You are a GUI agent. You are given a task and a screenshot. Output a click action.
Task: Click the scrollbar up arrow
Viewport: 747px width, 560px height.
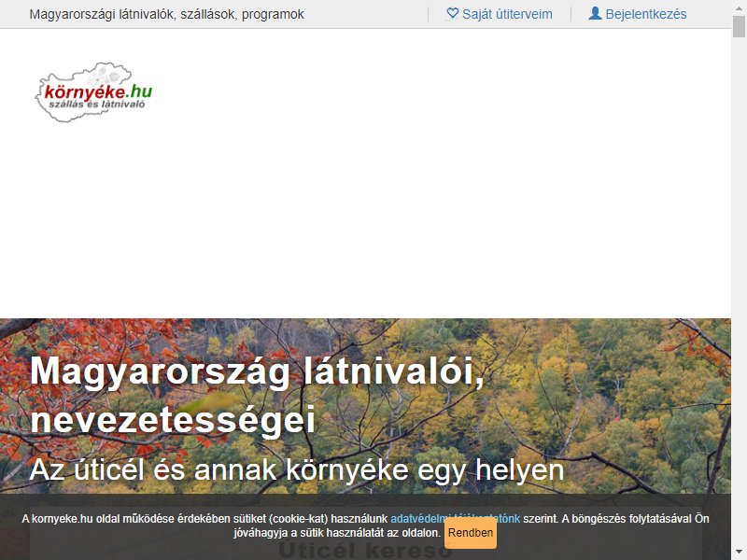point(739,7)
